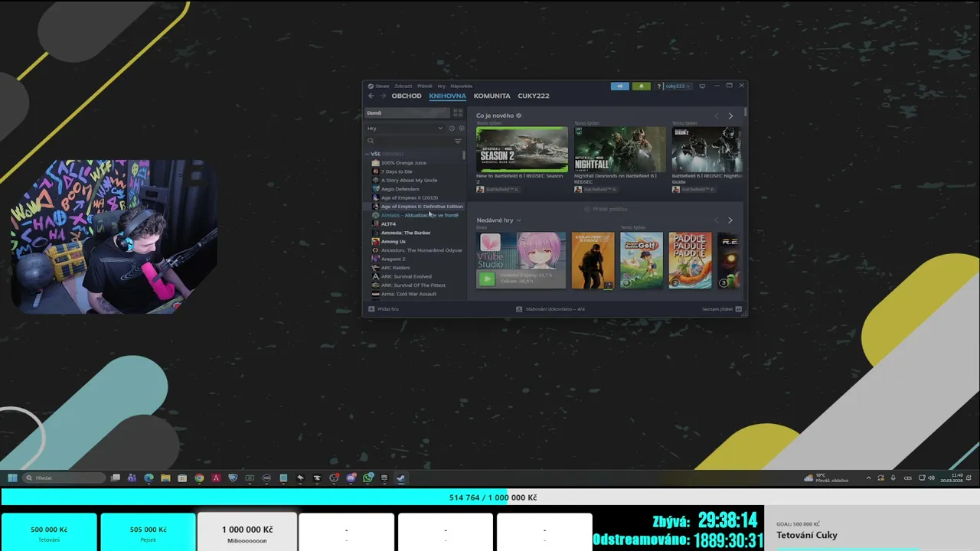Open Steam notifications bell button

click(x=641, y=86)
